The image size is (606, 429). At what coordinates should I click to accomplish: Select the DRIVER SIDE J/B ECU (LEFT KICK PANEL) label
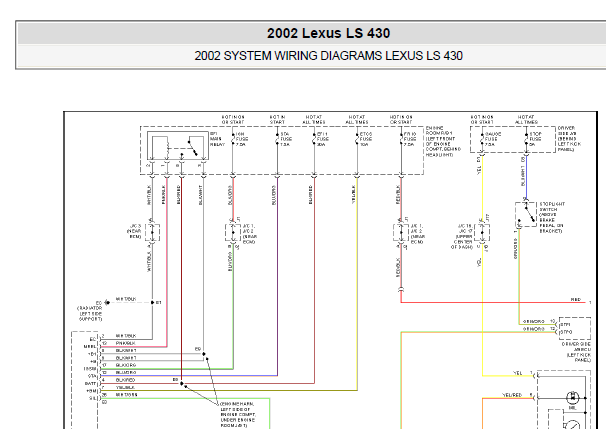click(x=576, y=352)
